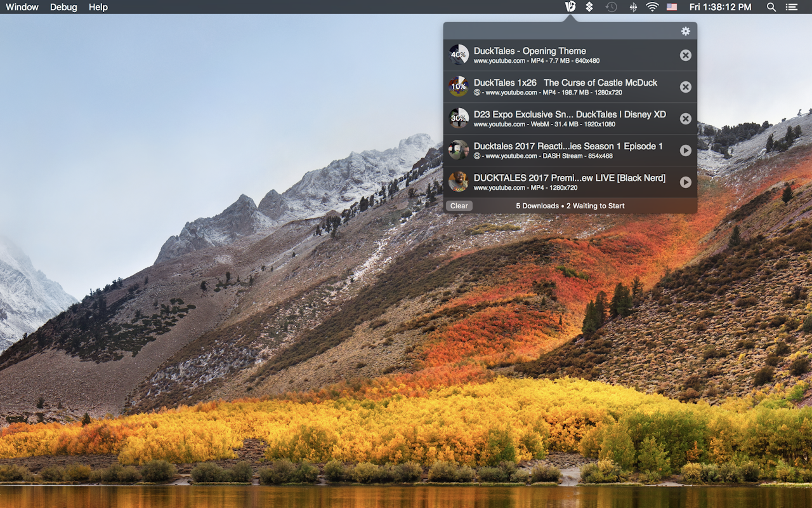Open the downloader settings gear
The image size is (812, 508).
[x=685, y=31]
